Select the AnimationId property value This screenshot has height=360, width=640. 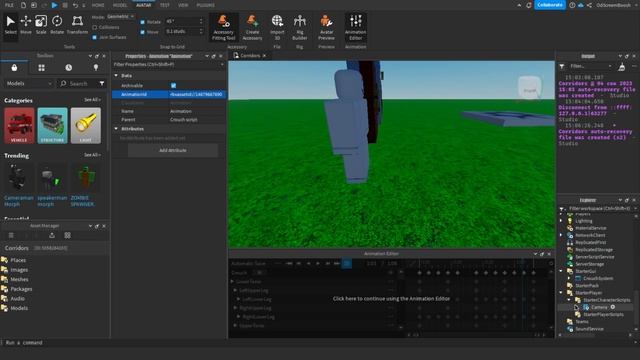click(x=197, y=94)
